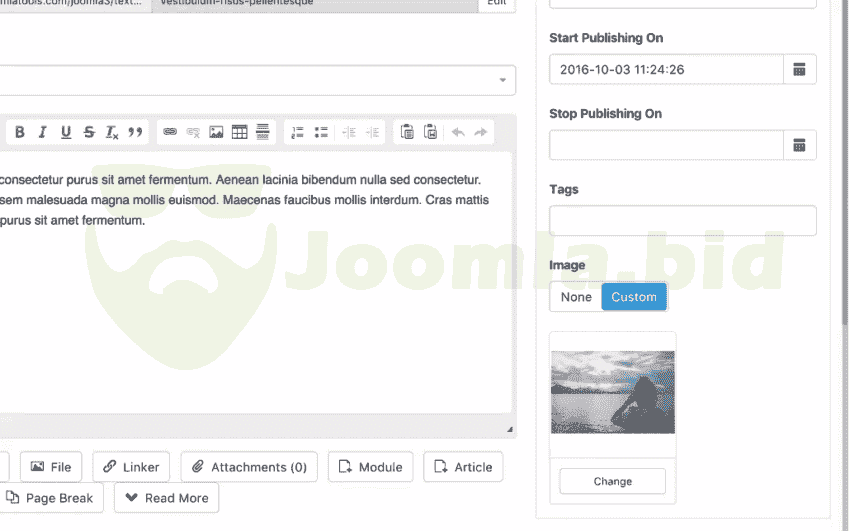This screenshot has width=850, height=531.
Task: Open the Attachments (0) button
Action: [250, 467]
